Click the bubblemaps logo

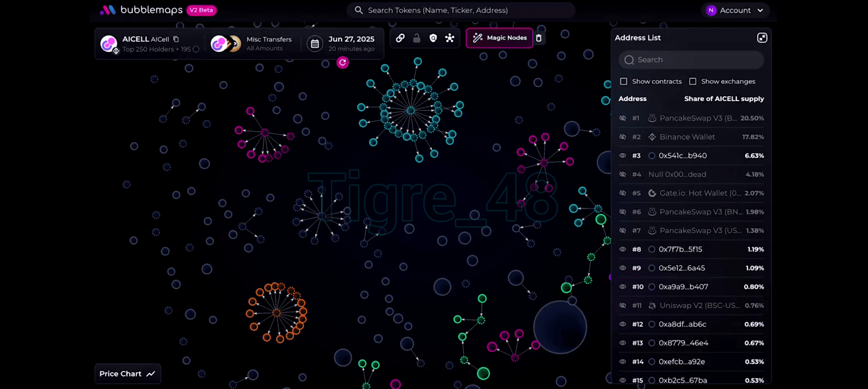point(141,10)
